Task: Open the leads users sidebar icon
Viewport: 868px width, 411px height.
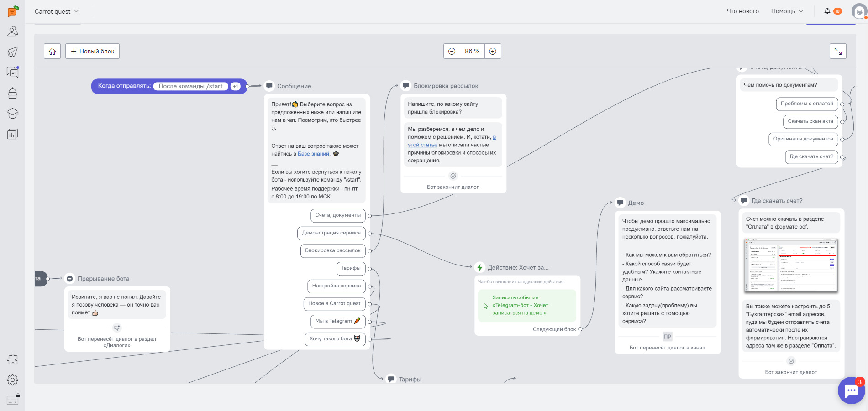Action: pos(13,31)
